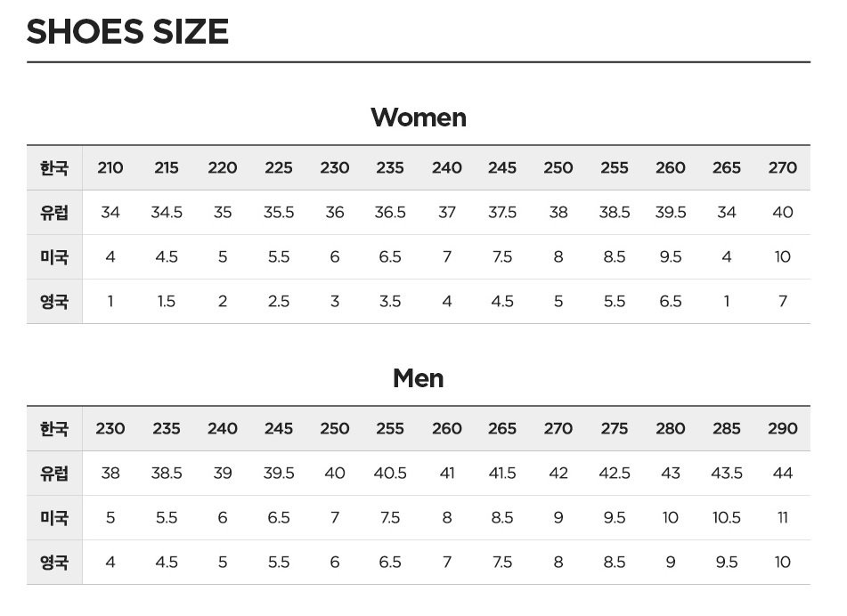Click Men's Europe size 43.5 cell
The width and height of the screenshot is (847, 616).
click(727, 473)
